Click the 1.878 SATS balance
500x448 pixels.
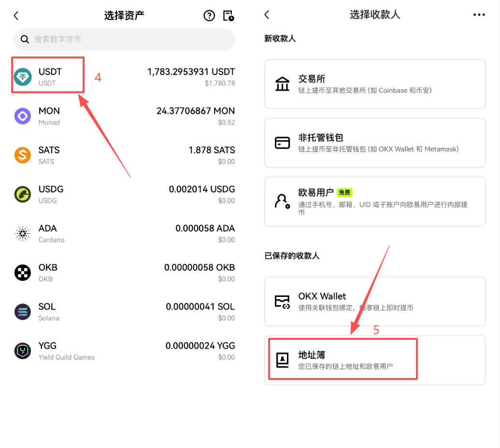pyautogui.click(x=212, y=150)
